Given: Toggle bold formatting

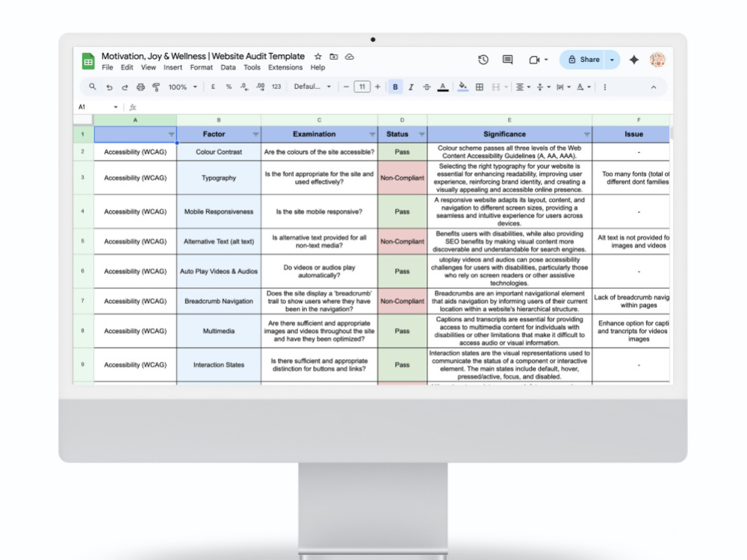Looking at the screenshot, I should (x=395, y=87).
